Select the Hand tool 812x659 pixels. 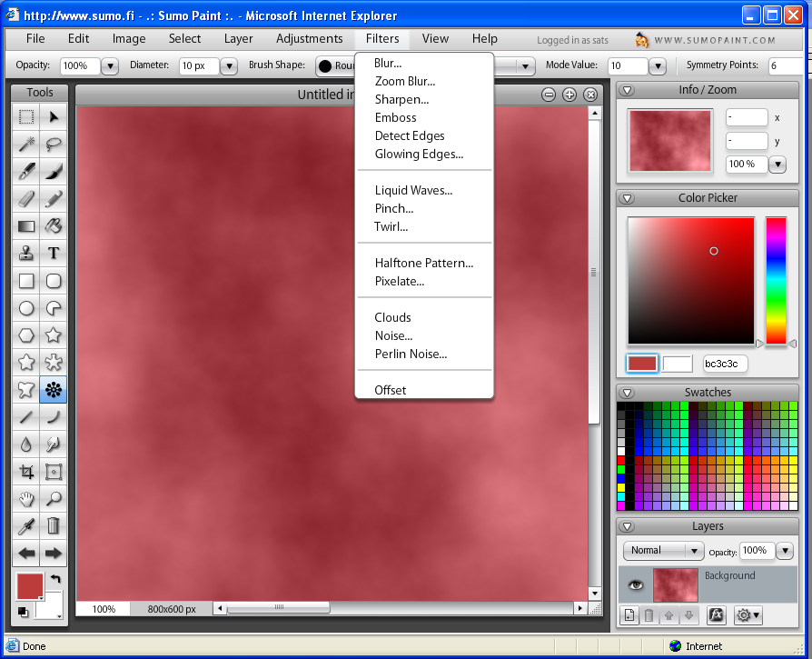pyautogui.click(x=25, y=498)
